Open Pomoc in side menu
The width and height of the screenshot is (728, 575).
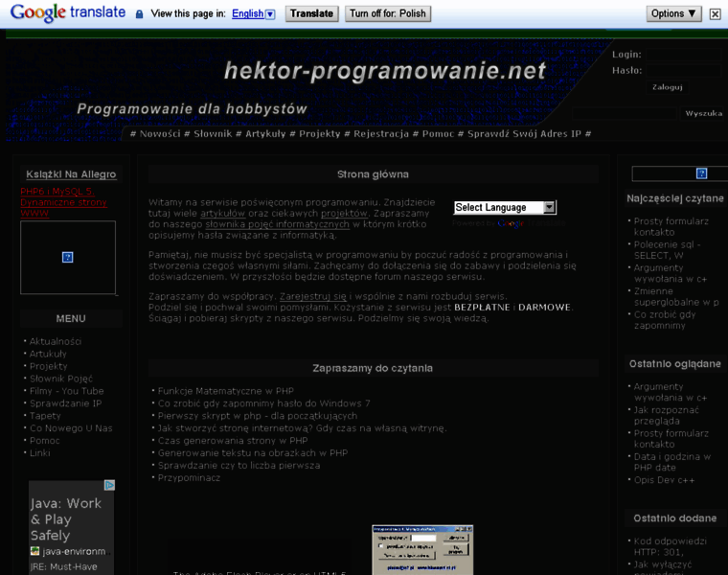(45, 441)
